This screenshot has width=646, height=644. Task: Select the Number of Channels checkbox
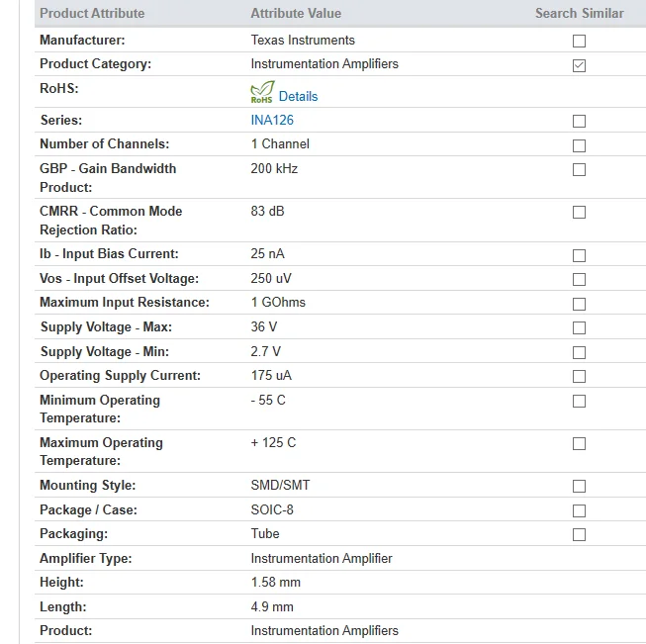coord(579,145)
